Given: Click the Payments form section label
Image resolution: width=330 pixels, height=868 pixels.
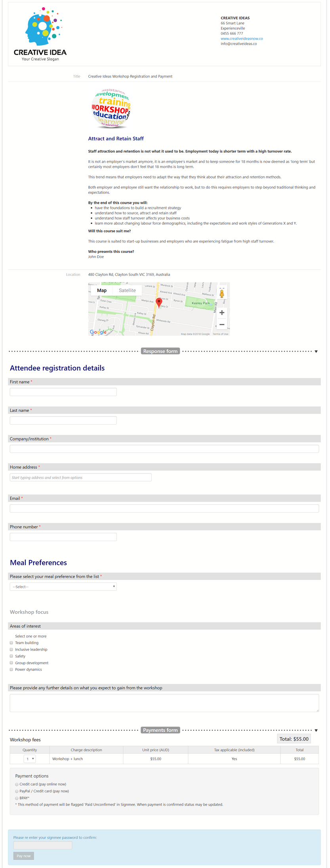Looking at the screenshot, I should tap(160, 730).
